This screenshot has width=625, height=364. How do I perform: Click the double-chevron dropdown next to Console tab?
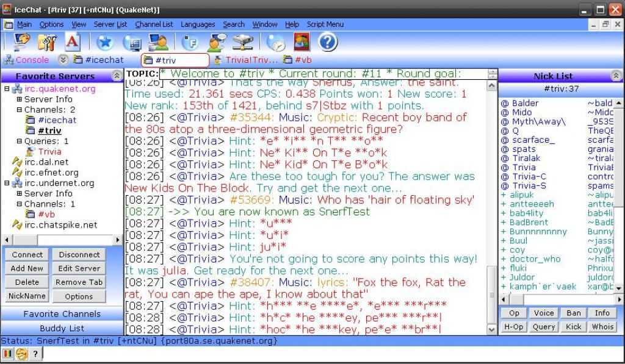click(x=63, y=60)
